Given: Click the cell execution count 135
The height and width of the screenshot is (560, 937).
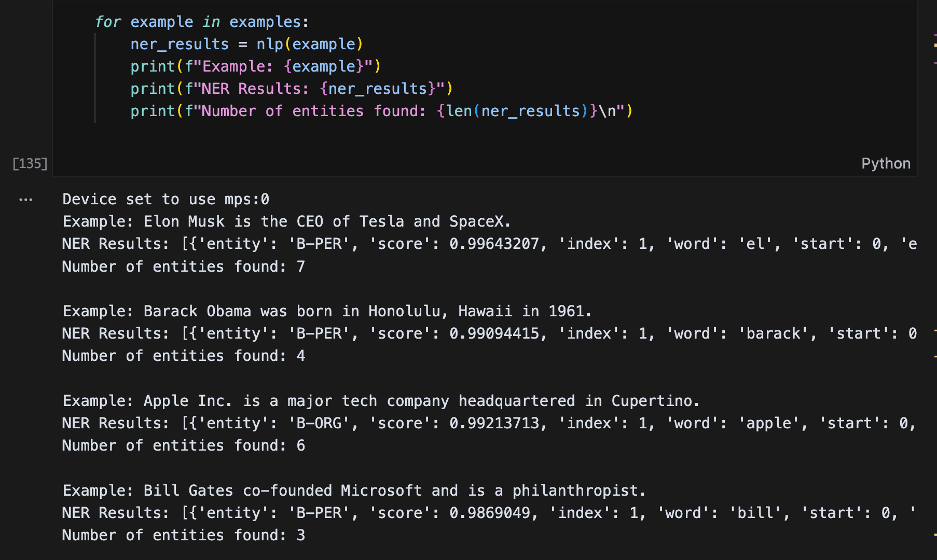Looking at the screenshot, I should click(x=30, y=164).
